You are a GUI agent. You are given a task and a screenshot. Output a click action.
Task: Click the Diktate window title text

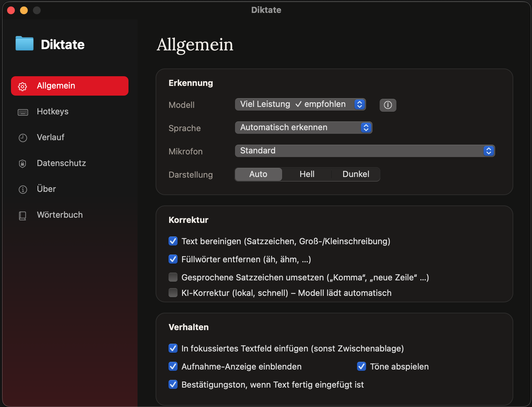266,10
